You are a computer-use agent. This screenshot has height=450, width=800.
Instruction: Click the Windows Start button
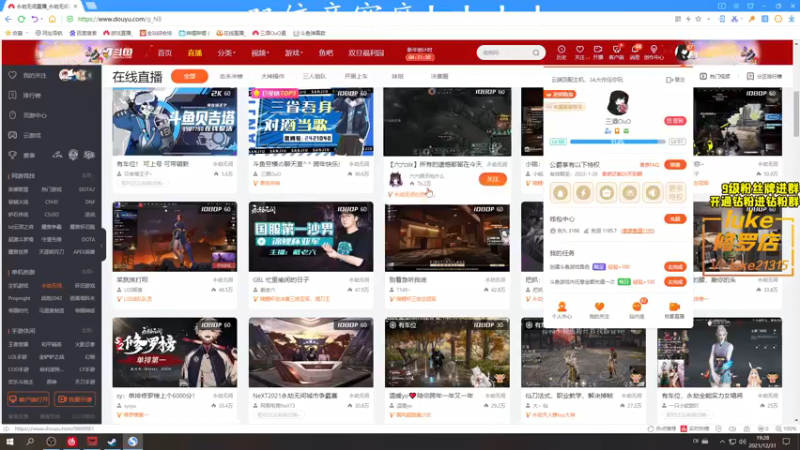tap(10, 442)
